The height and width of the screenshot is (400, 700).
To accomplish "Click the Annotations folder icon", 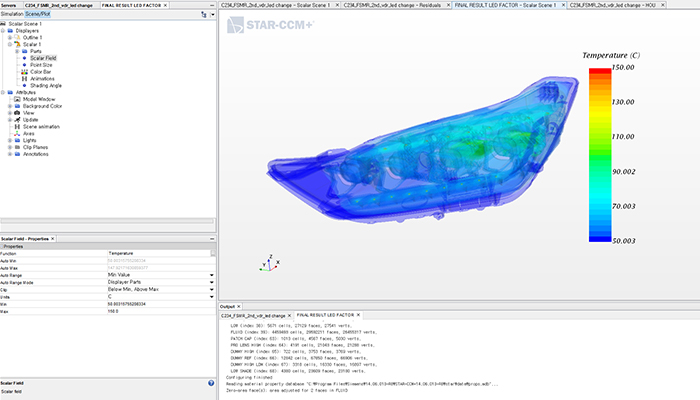I will click(x=17, y=154).
